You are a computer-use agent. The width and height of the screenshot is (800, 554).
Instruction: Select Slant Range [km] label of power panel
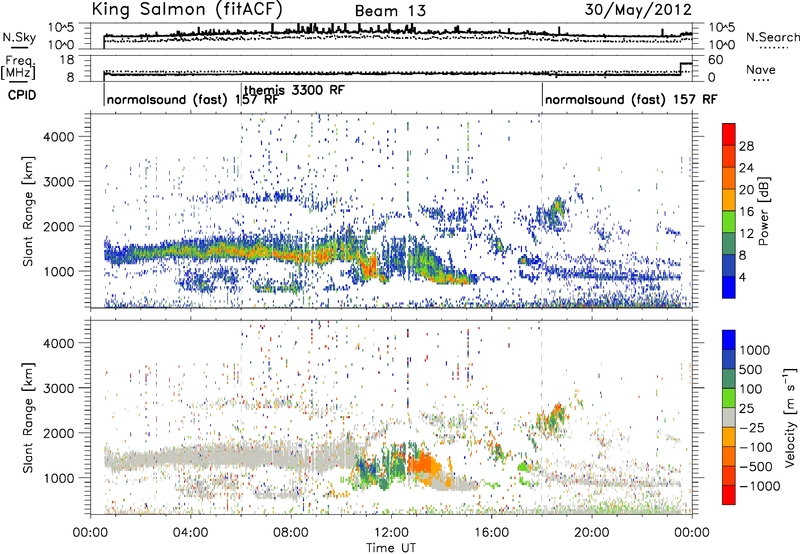[27, 211]
